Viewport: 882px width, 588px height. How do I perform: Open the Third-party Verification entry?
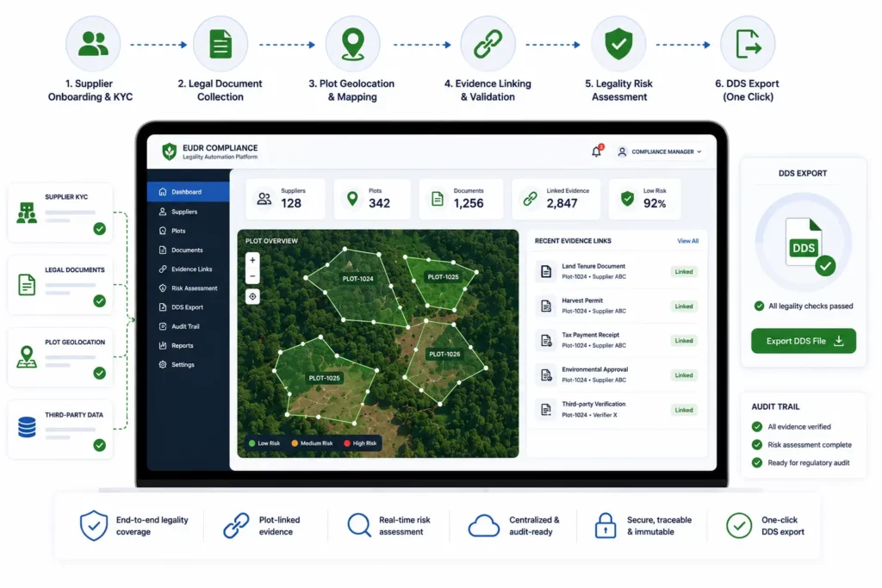coord(616,409)
